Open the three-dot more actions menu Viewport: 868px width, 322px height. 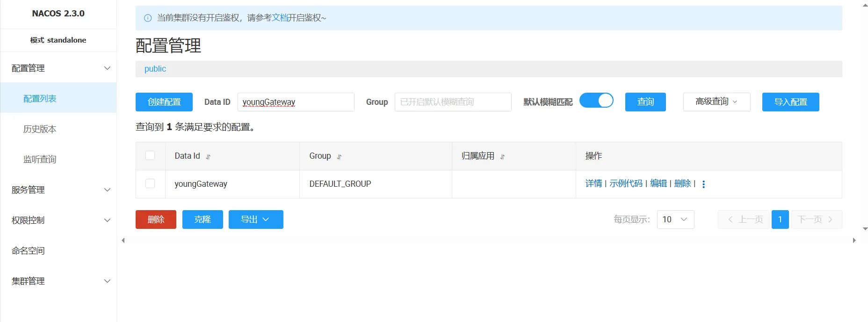point(703,184)
